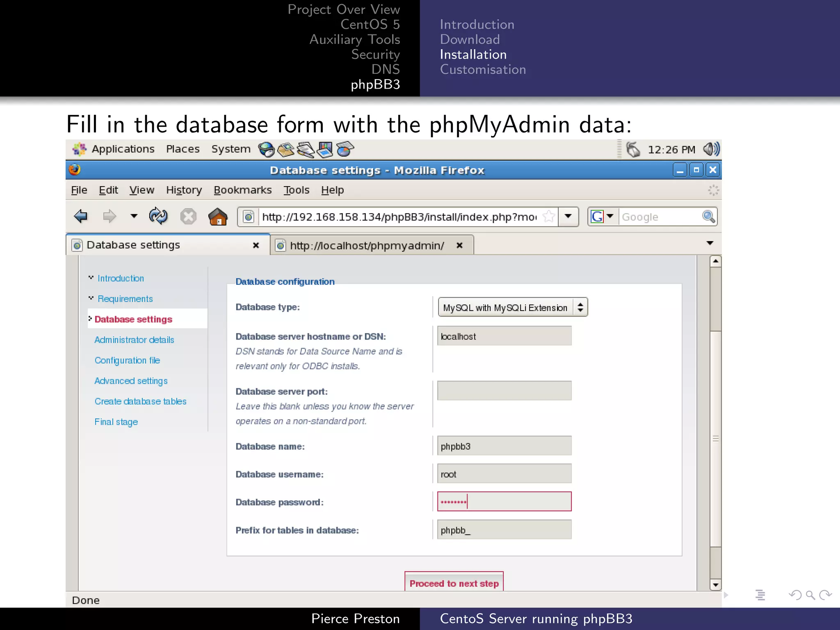Bookmark this page with the star icon

tap(549, 217)
